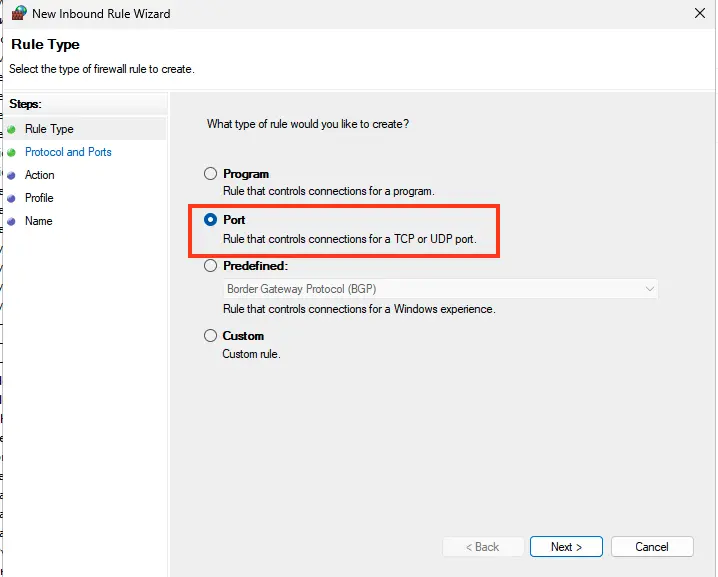Open the Border Gateway Protocol dropdown
718x577 pixels.
point(440,289)
